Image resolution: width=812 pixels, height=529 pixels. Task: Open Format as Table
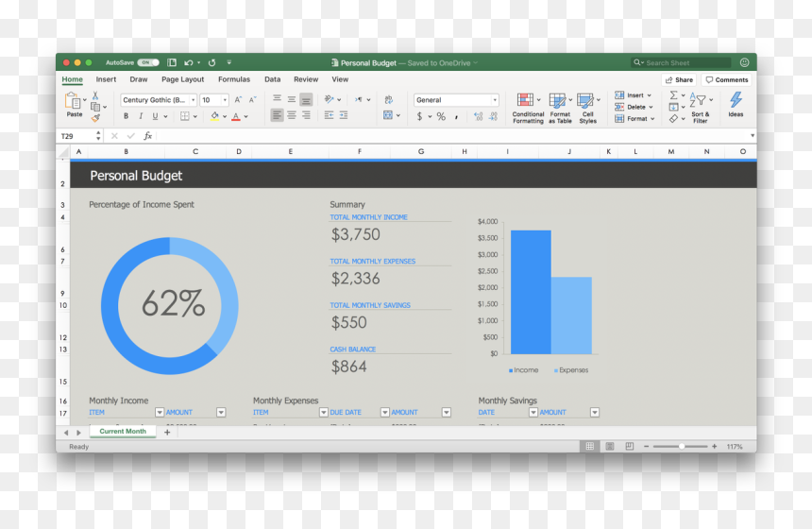pos(560,108)
